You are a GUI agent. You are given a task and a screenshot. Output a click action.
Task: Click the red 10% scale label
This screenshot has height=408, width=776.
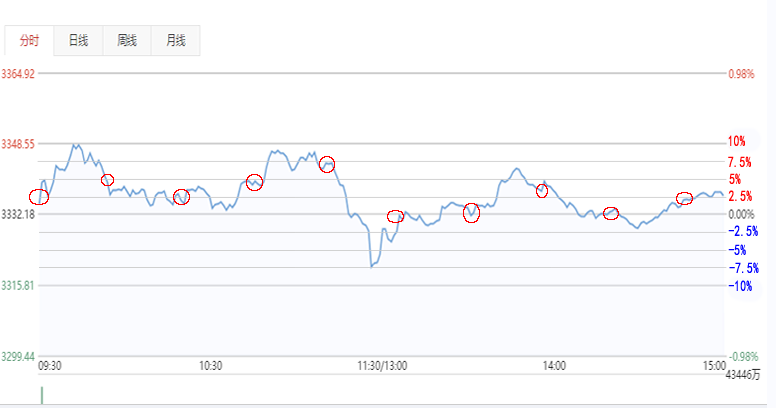point(737,142)
